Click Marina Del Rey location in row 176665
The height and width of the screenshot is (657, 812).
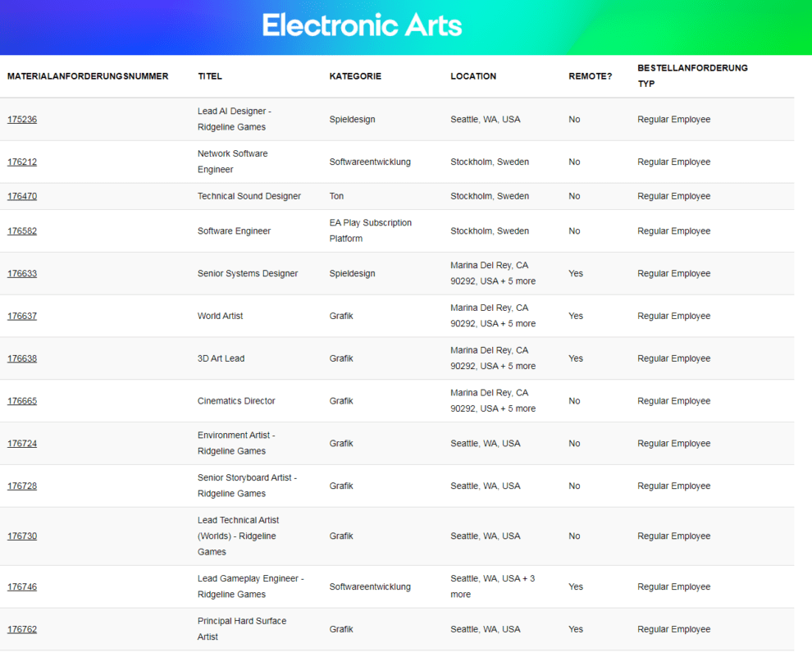[493, 401]
